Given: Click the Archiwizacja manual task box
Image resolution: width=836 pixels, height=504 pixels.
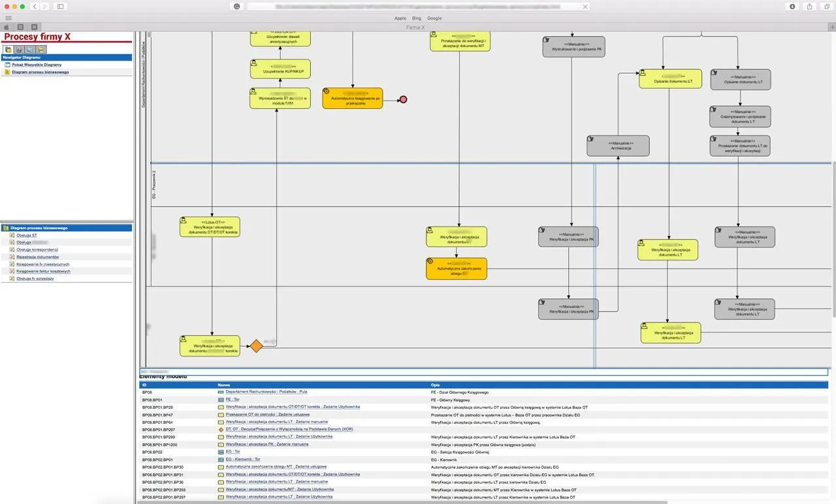Looking at the screenshot, I should point(618,146).
